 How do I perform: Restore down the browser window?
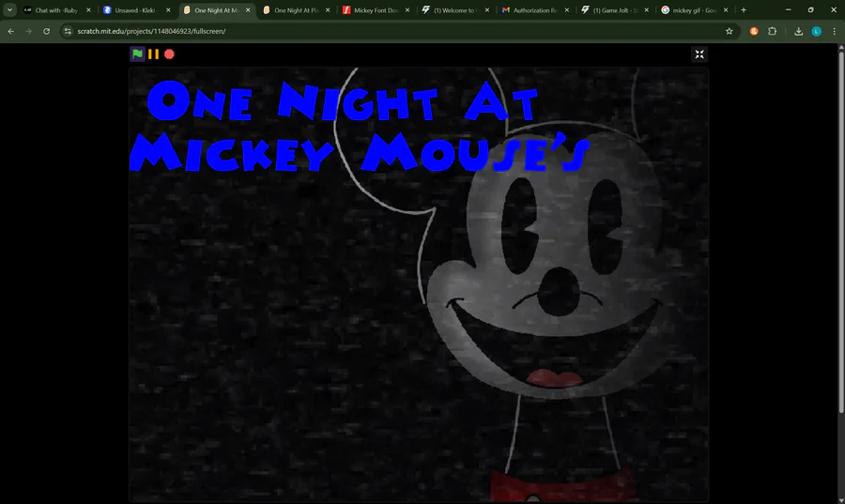810,9
